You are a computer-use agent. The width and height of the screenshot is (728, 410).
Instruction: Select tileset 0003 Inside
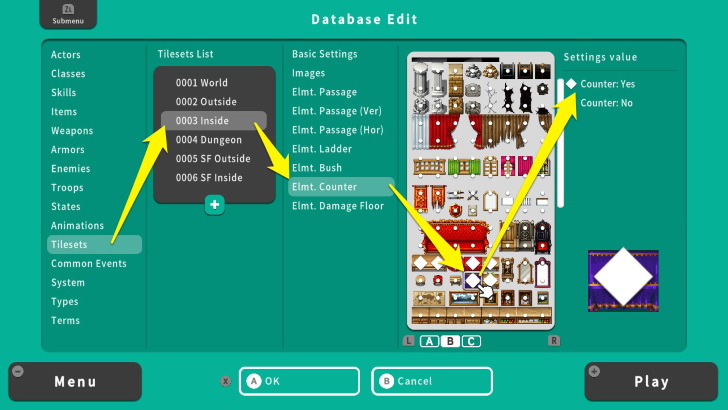[214, 121]
